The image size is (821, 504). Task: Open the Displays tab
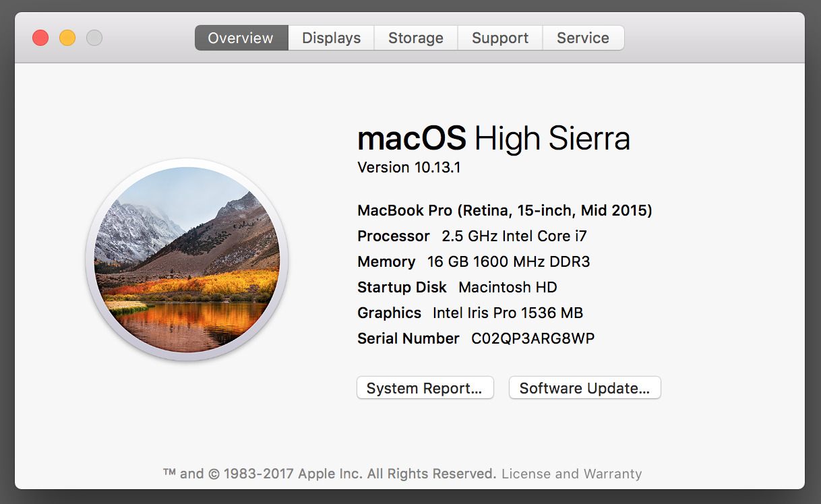331,38
